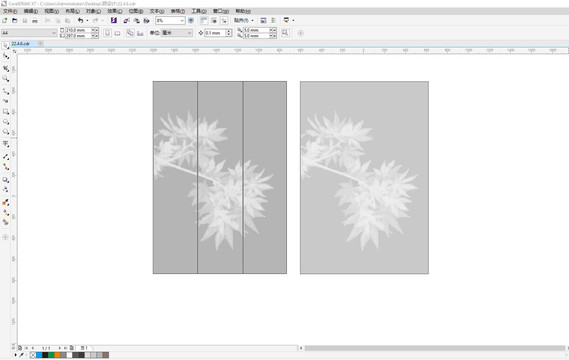Open the A4 page size dropdown
This screenshot has width=569, height=360.
[54, 33]
